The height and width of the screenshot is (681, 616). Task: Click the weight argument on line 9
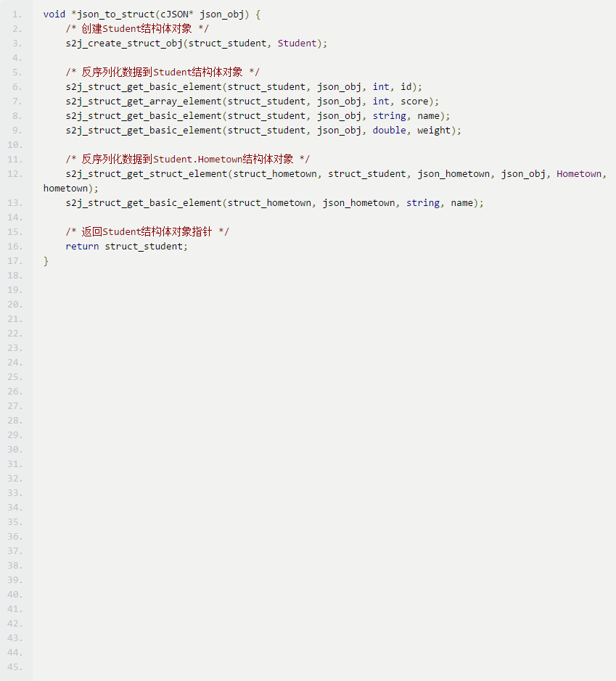(x=434, y=130)
